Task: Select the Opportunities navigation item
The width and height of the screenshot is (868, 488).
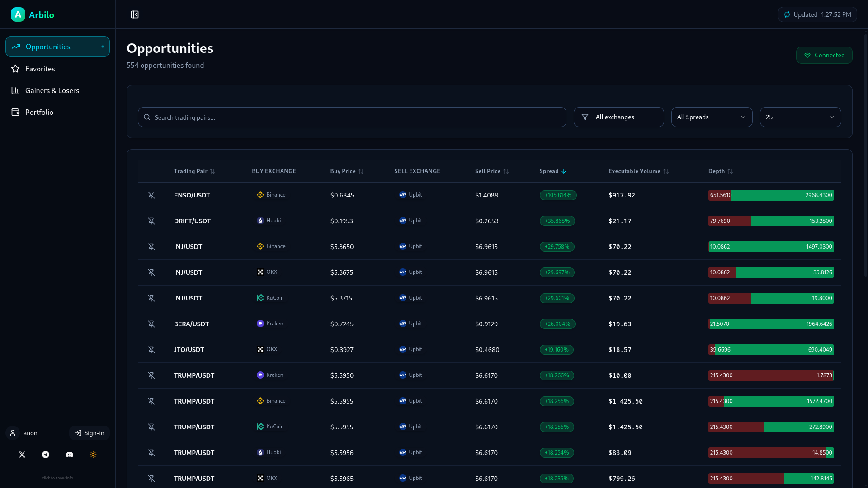Action: (47, 47)
